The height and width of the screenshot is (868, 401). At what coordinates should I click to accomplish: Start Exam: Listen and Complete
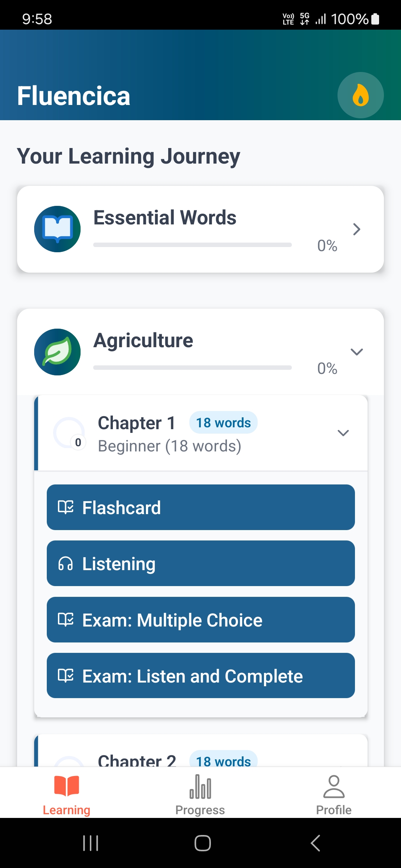[201, 675]
